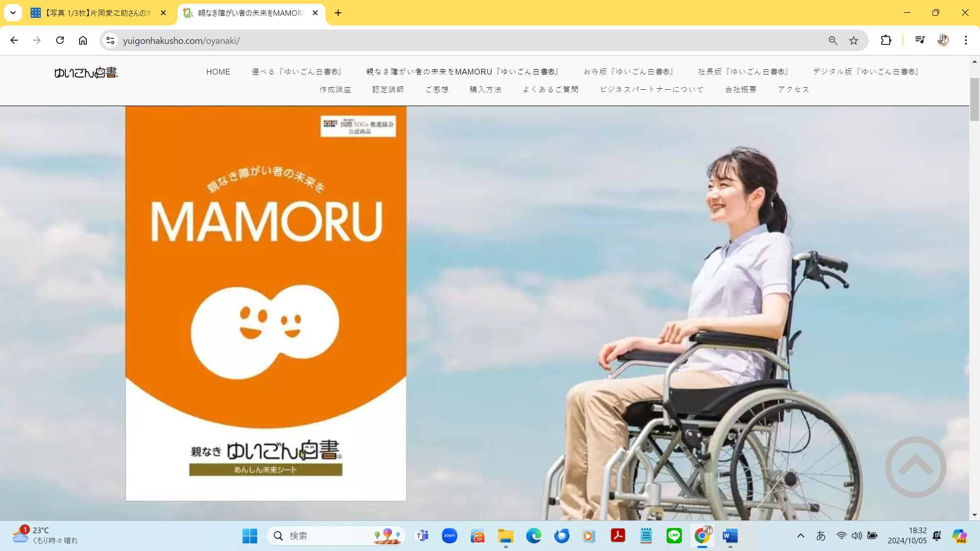Open the browser home page icon
Viewport: 980px width, 551px height.
83,40
